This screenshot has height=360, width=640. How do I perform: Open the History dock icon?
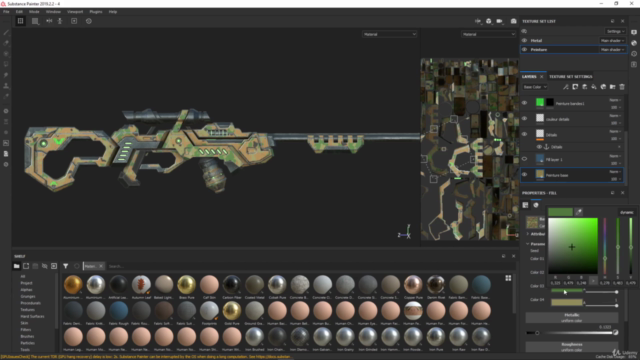tap(634, 54)
